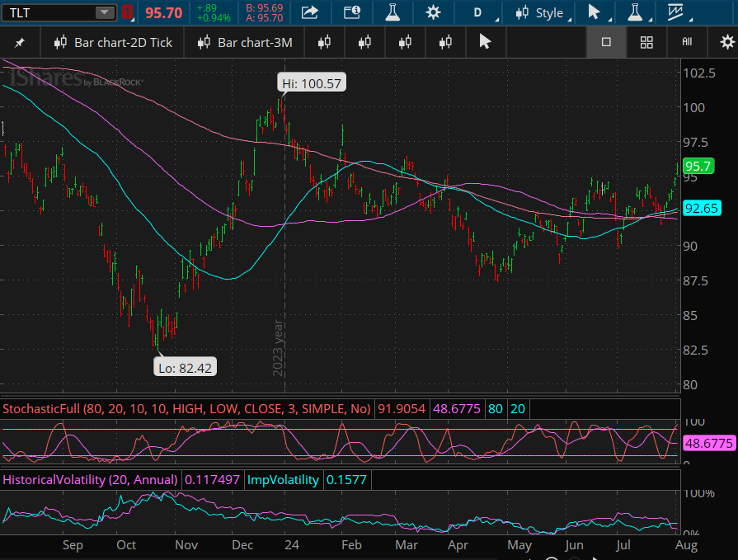This screenshot has height=560, width=738.
Task: Click the Jun label on time axis
Action: [574, 545]
